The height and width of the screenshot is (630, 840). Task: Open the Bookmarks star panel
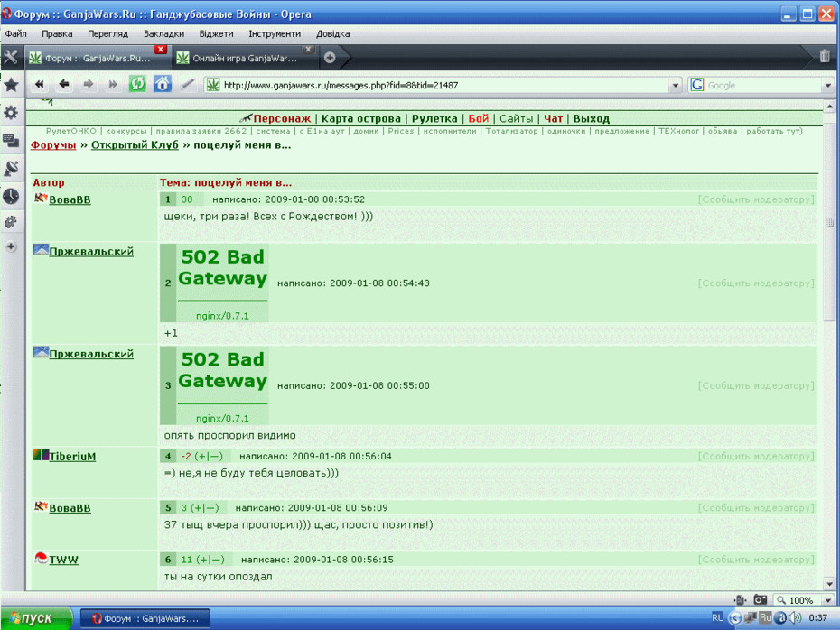click(11, 85)
